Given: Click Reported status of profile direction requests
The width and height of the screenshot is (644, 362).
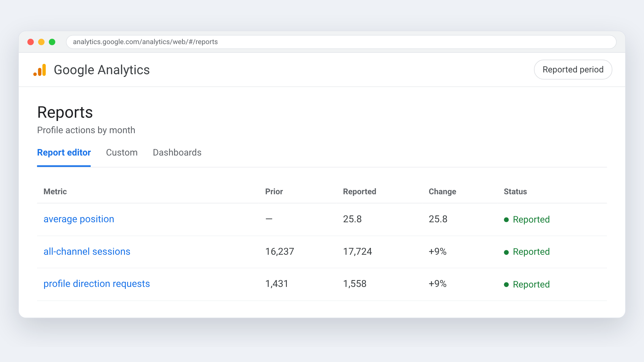Looking at the screenshot, I should 527,285.
